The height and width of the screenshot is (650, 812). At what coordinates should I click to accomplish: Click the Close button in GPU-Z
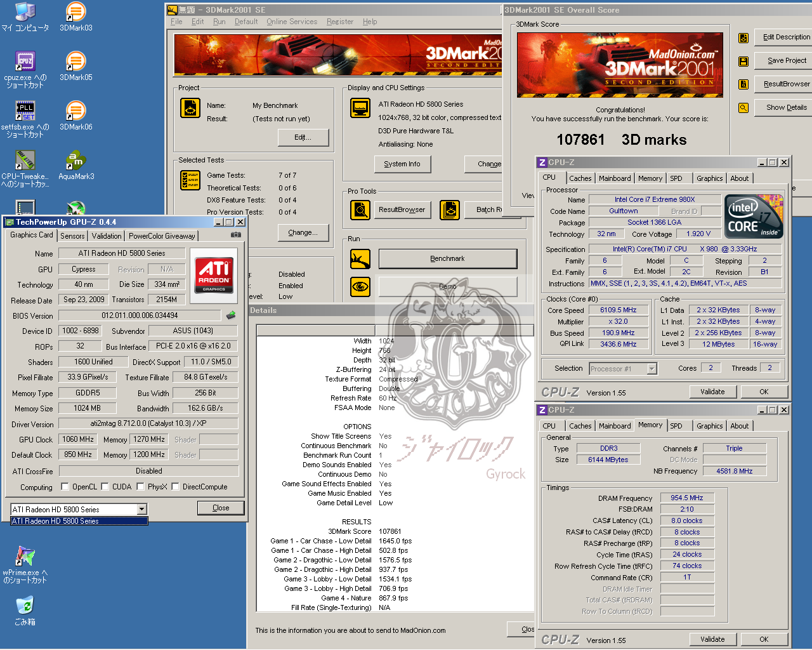(221, 508)
